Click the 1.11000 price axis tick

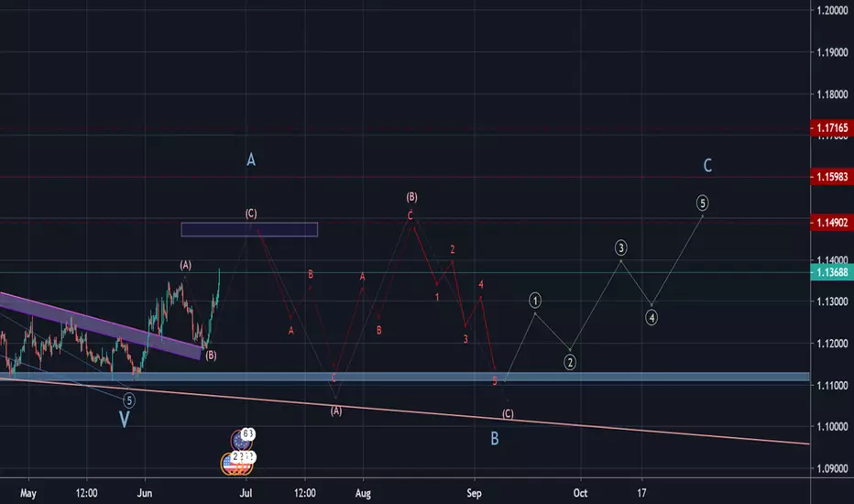click(x=832, y=385)
